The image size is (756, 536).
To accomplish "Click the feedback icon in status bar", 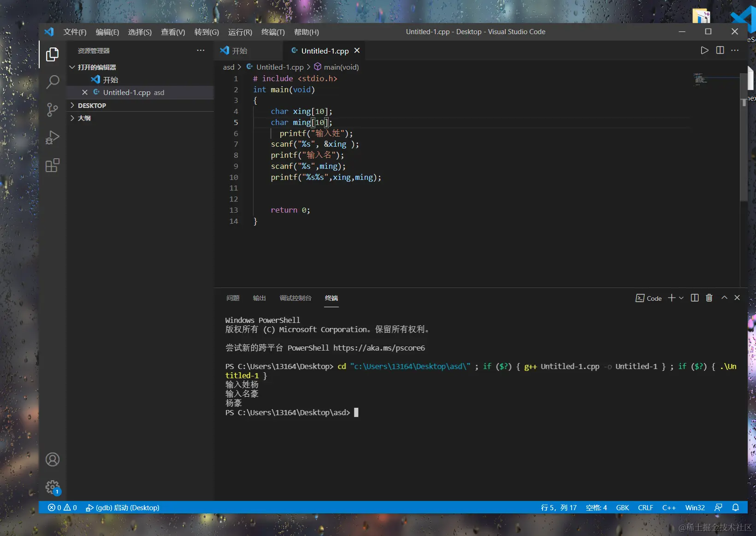I will click(x=718, y=507).
